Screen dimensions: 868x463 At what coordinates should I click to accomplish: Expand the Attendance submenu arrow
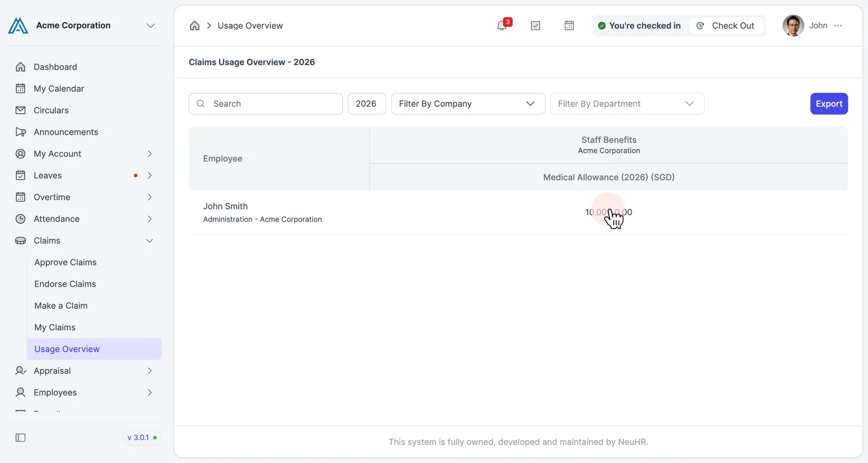[x=149, y=219]
